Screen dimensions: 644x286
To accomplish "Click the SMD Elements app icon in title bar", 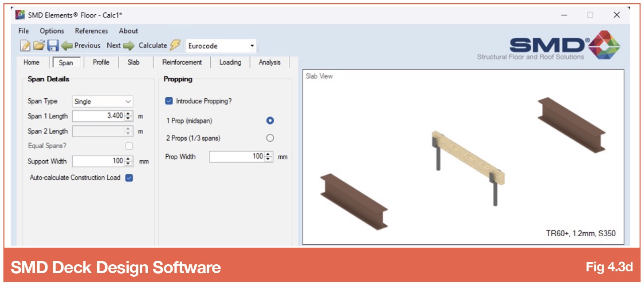I will point(20,15).
